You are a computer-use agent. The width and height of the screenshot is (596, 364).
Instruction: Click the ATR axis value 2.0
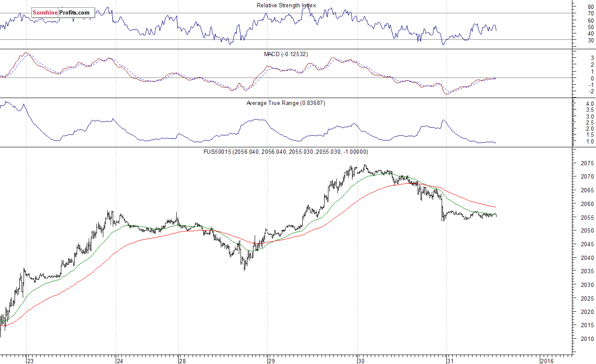pyautogui.click(x=591, y=129)
